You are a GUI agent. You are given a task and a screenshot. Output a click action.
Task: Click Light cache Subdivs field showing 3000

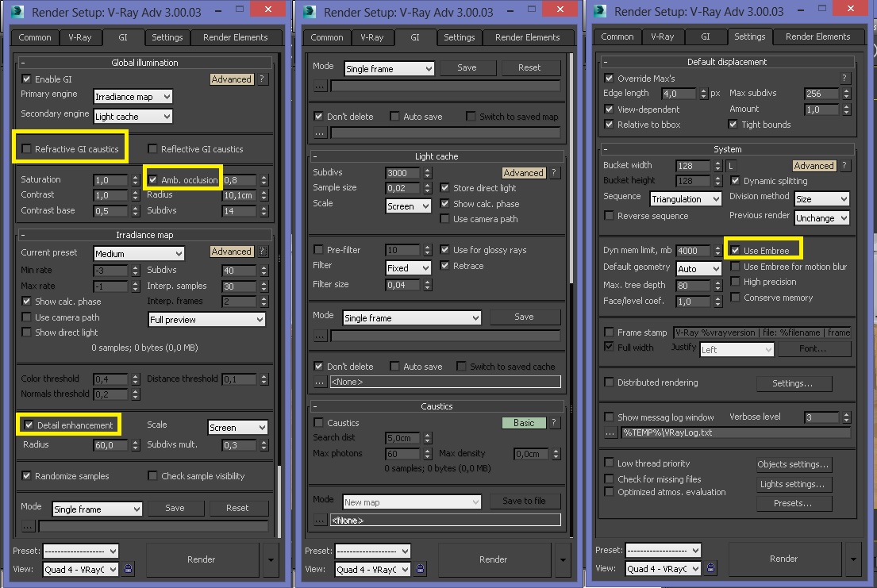point(403,173)
